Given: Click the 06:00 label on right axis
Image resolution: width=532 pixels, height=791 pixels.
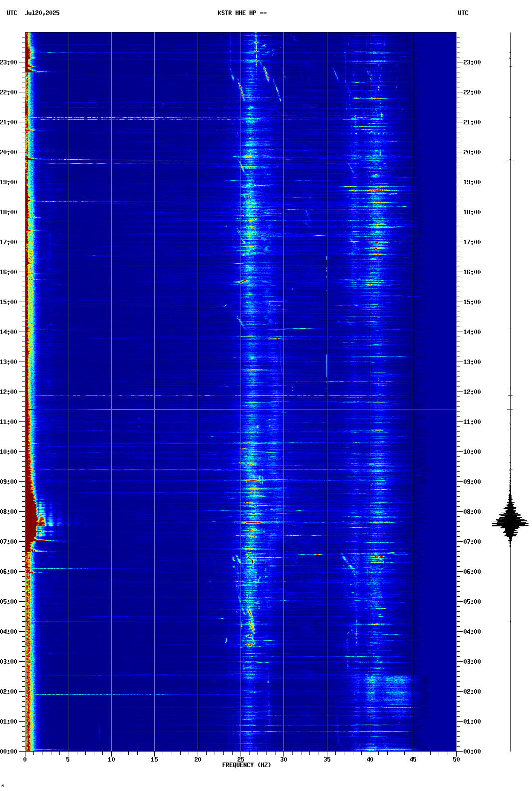Looking at the screenshot, I should (472, 572).
